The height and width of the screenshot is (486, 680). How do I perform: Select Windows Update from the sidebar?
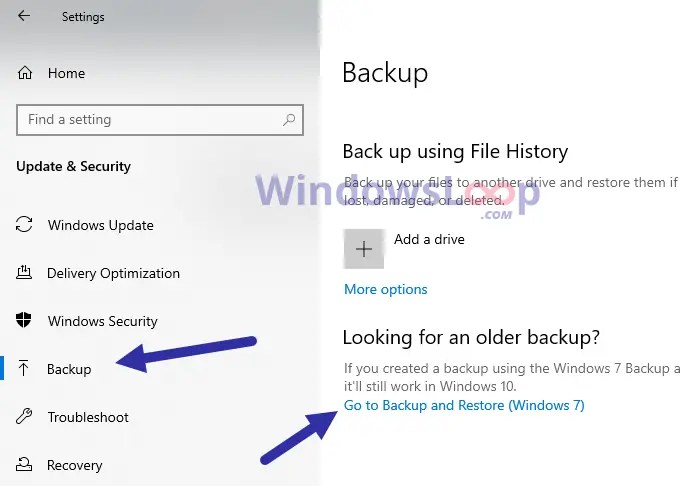pos(101,225)
